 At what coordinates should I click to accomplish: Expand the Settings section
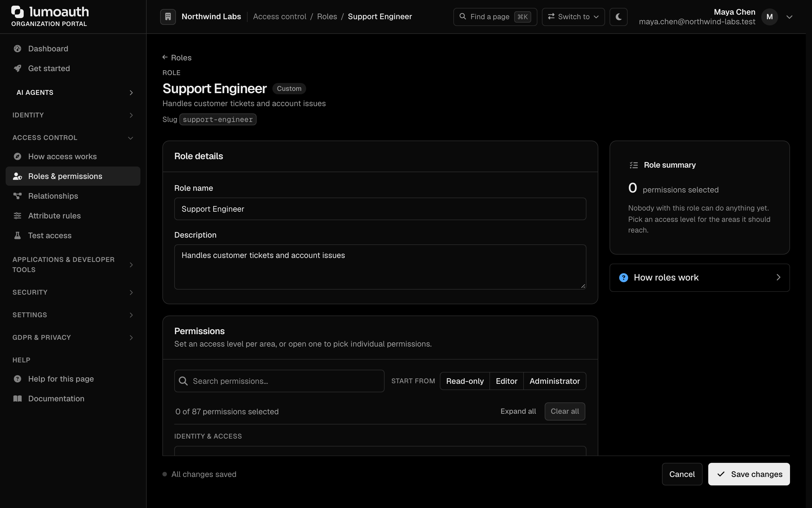[x=73, y=315]
